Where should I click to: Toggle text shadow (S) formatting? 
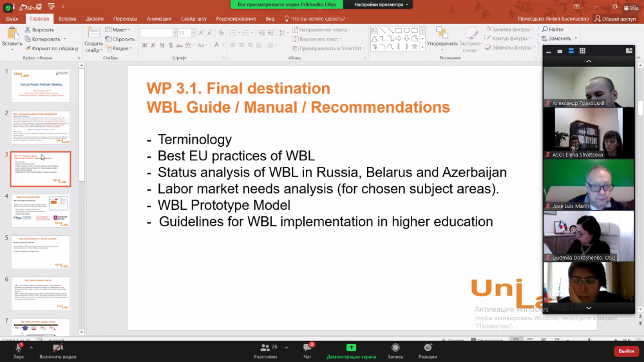tap(171, 45)
